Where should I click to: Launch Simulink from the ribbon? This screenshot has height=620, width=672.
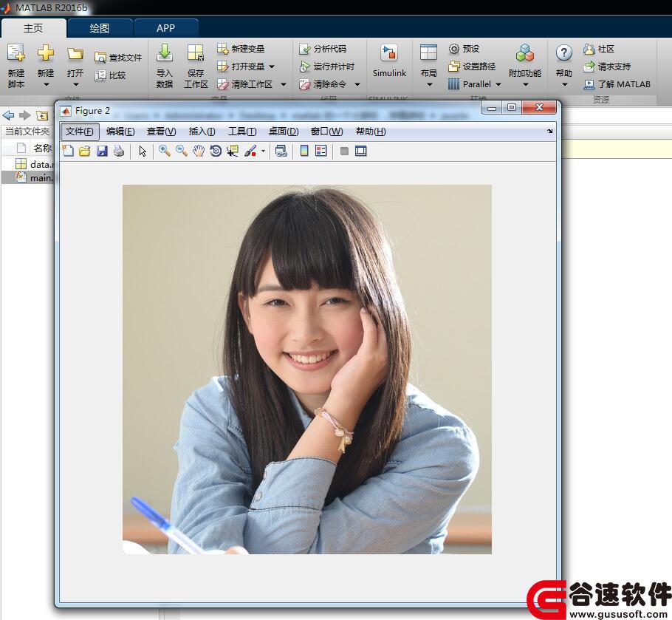click(389, 61)
